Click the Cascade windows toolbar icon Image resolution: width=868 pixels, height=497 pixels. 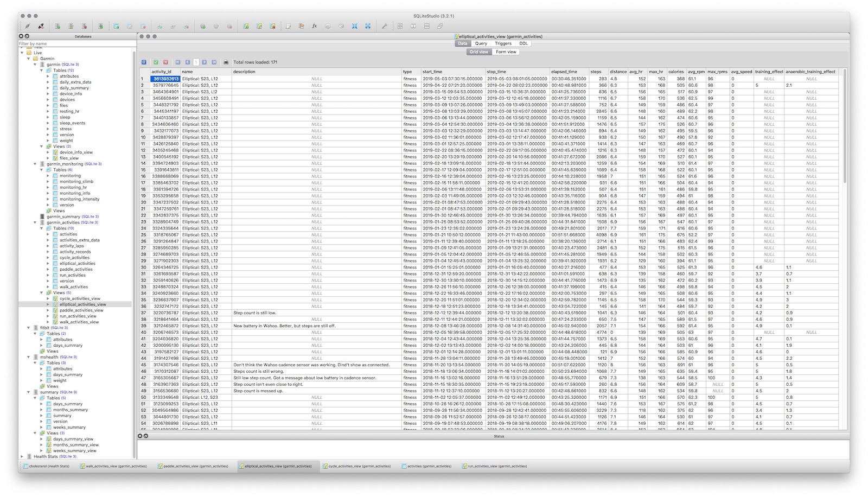pos(440,26)
